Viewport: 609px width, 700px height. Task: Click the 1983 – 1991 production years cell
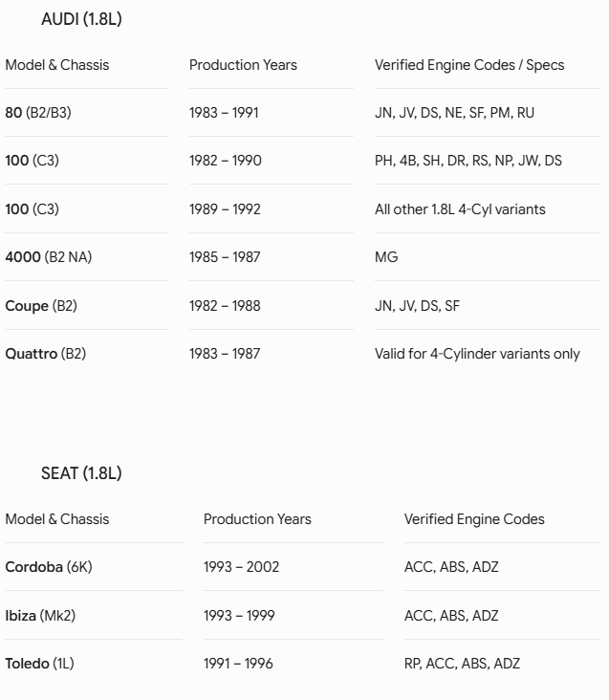coord(224,113)
